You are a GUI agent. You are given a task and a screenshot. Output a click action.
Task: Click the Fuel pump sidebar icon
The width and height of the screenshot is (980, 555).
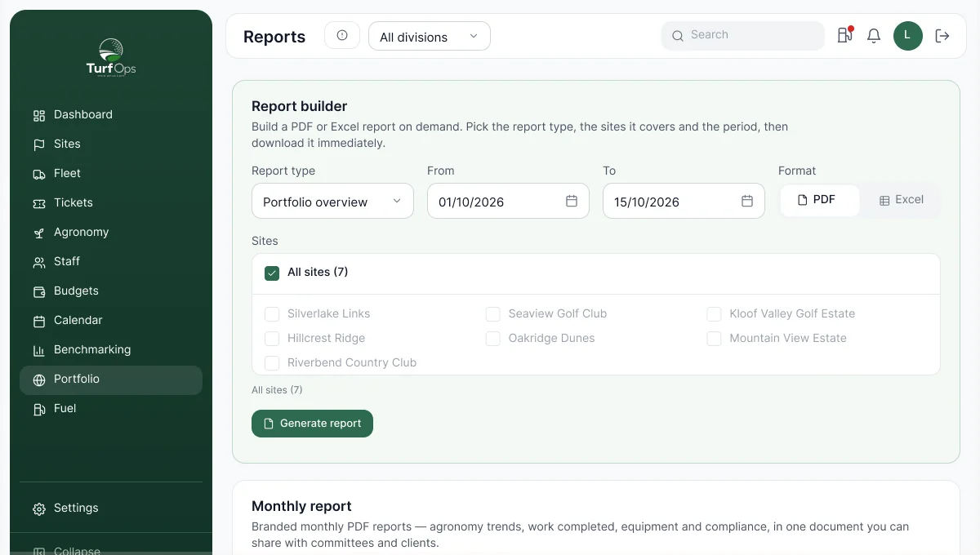39,409
